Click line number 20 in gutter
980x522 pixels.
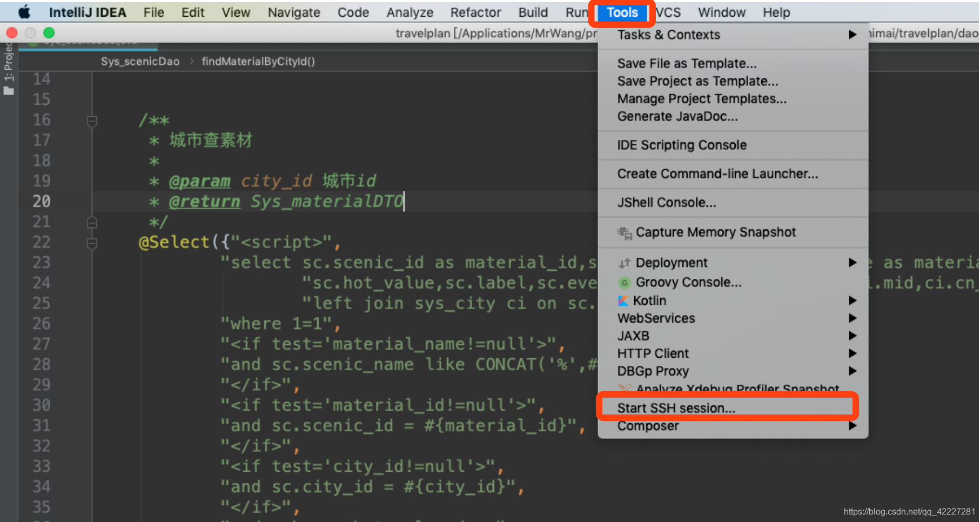(x=42, y=202)
